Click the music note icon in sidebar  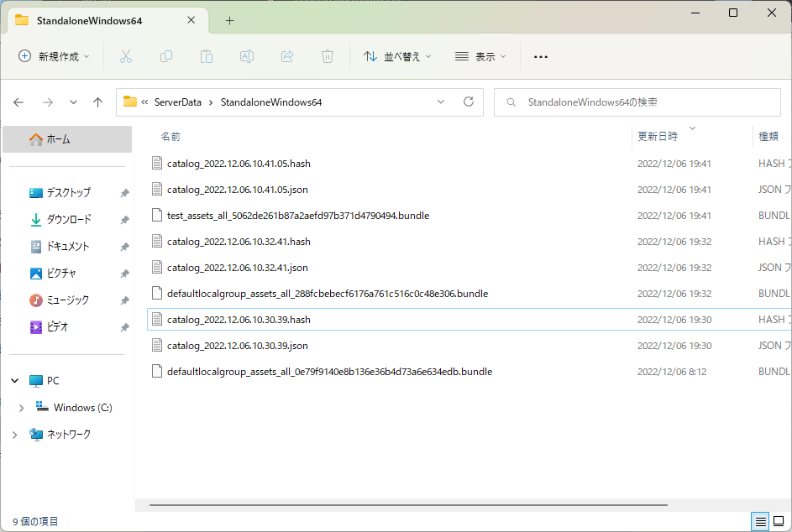(x=36, y=300)
